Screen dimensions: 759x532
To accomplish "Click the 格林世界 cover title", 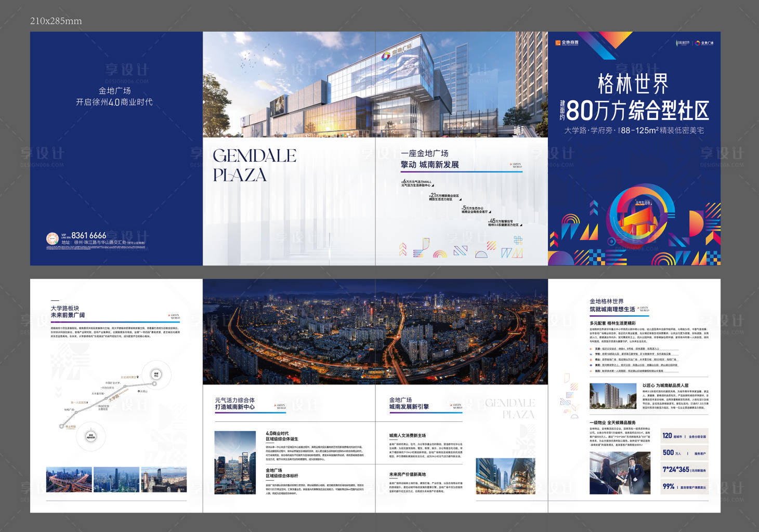I will point(633,84).
